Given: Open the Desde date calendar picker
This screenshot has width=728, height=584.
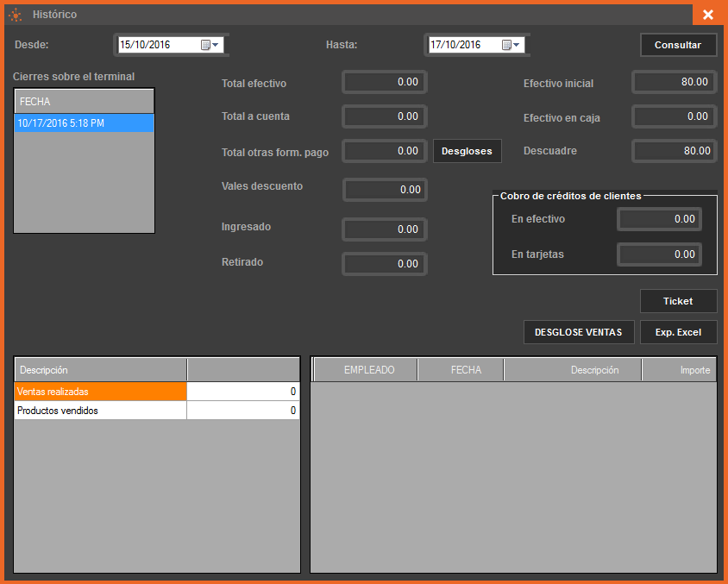Looking at the screenshot, I should [x=210, y=45].
